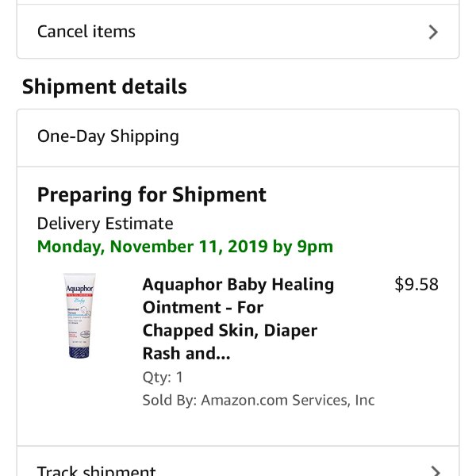Image resolution: width=476 pixels, height=476 pixels.
Task: Tap the "Amazon.com Services, Inc" seller name
Action: point(287,400)
